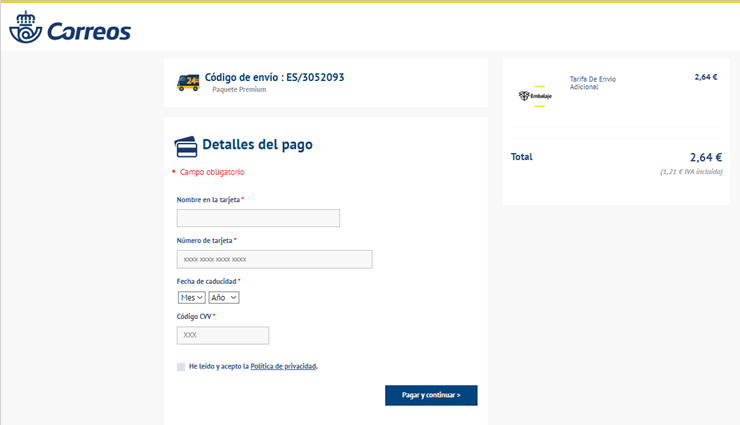This screenshot has height=425, width=740.
Task: Select the Código CVV input box
Action: [x=223, y=335]
